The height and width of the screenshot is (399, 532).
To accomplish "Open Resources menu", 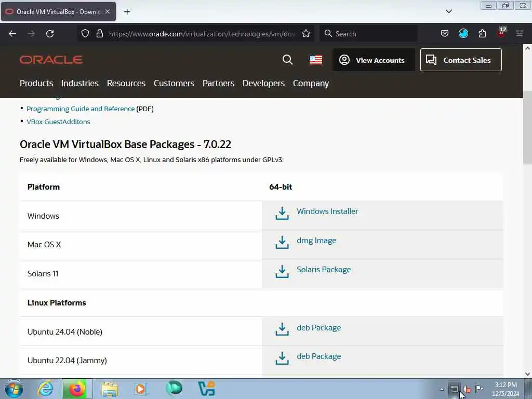I will point(126,84).
